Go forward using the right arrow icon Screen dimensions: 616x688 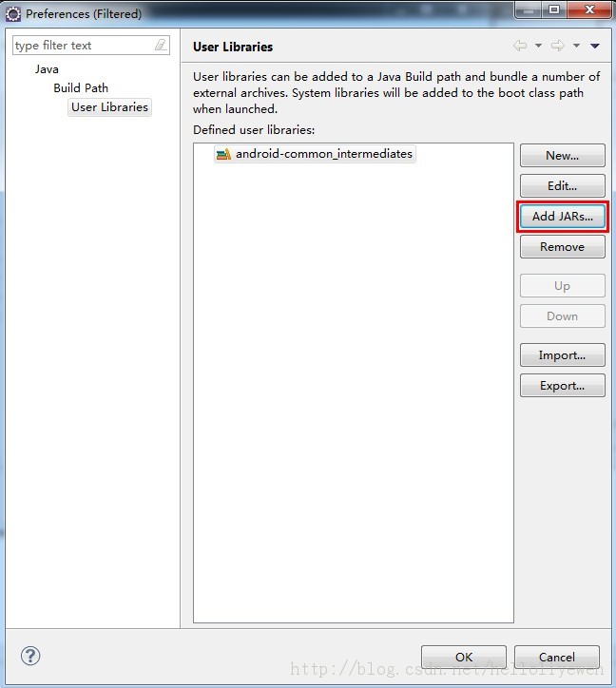click(x=558, y=46)
